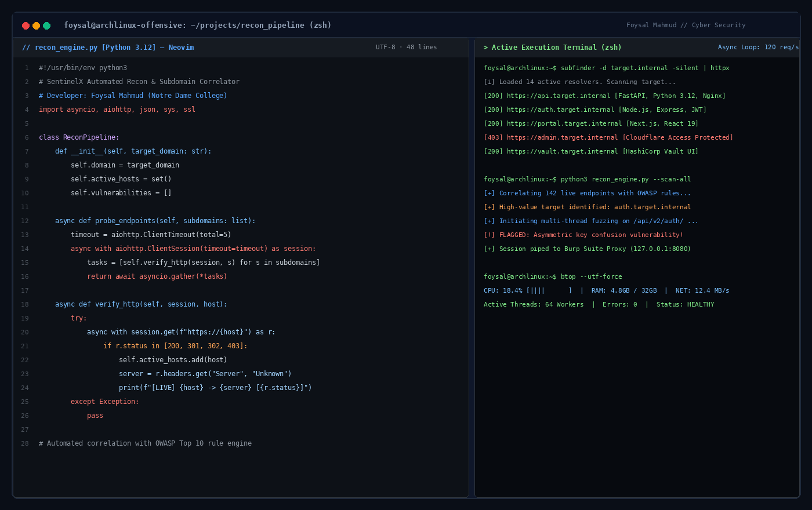Click the def __init__ line

133,151
